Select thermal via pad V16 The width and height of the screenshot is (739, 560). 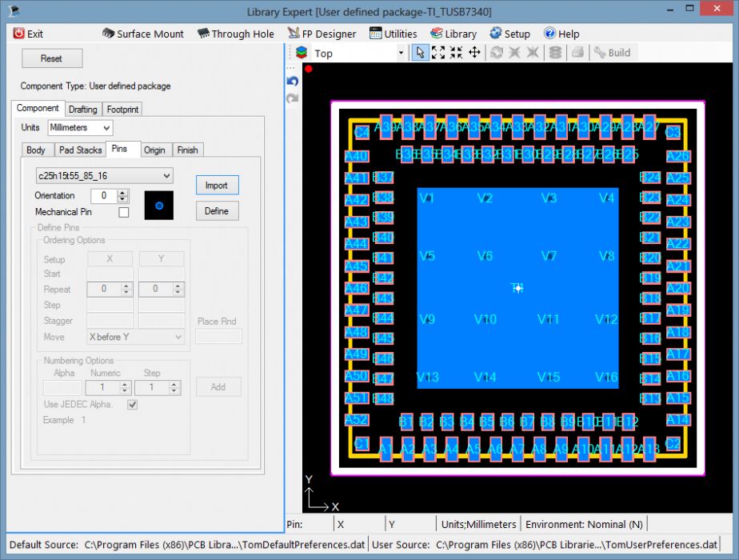click(606, 377)
